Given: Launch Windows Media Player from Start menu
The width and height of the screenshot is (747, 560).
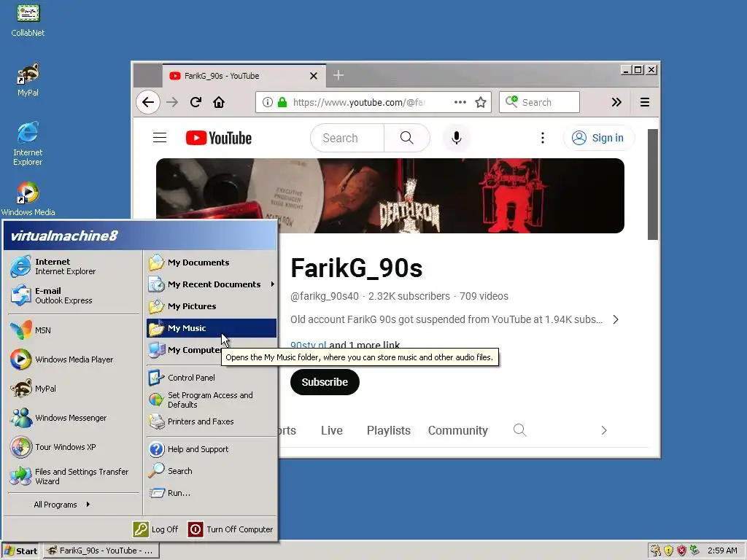Looking at the screenshot, I should pos(74,359).
